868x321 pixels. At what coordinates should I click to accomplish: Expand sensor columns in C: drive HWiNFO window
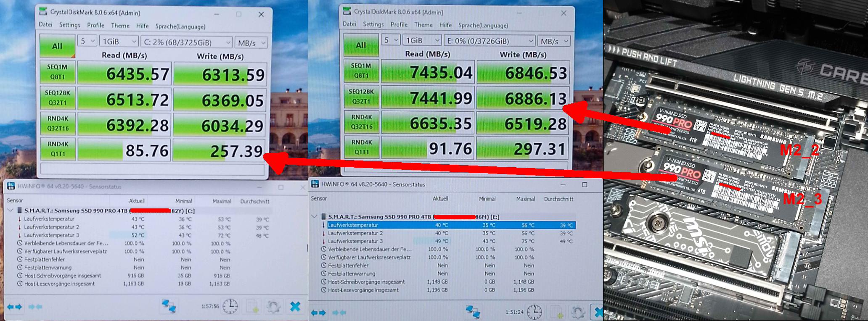(15, 307)
